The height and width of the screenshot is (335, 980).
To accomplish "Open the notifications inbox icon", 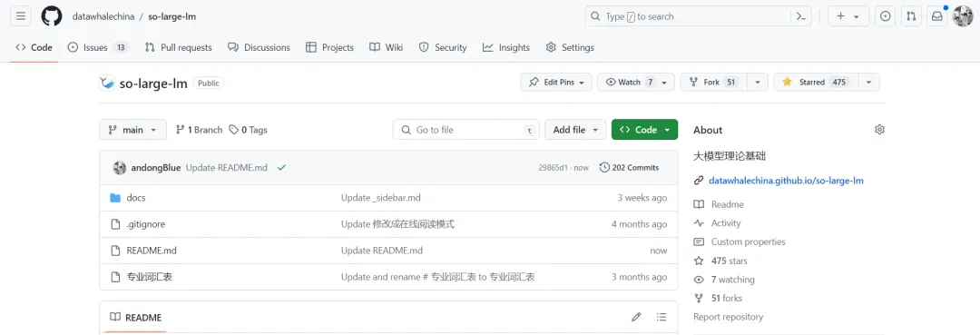I will [936, 17].
